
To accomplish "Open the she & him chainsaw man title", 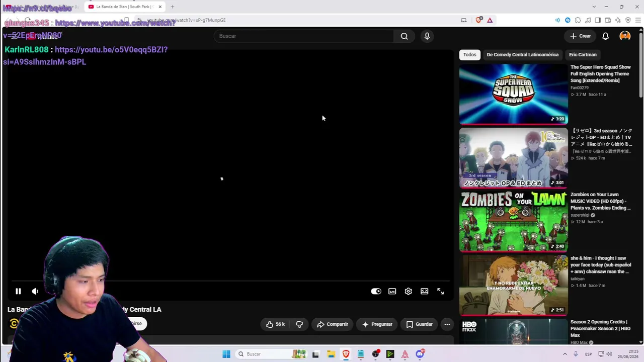I will click(x=601, y=265).
